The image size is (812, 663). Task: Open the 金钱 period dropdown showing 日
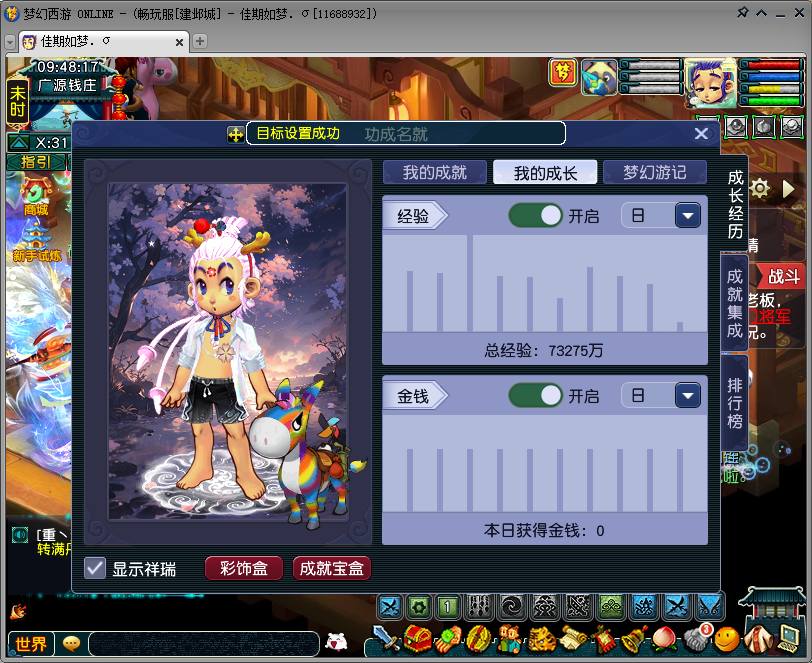687,396
